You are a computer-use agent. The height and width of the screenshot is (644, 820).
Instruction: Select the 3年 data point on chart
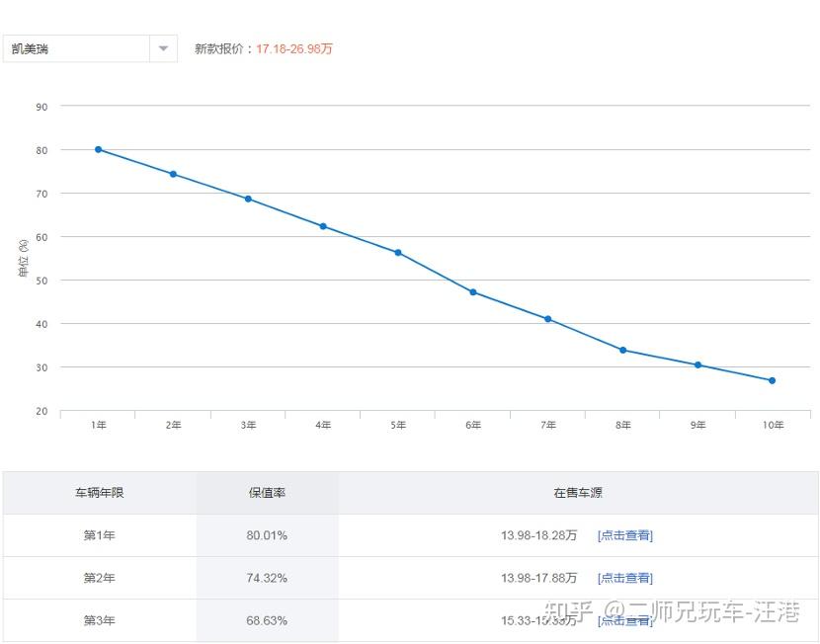tap(248, 200)
